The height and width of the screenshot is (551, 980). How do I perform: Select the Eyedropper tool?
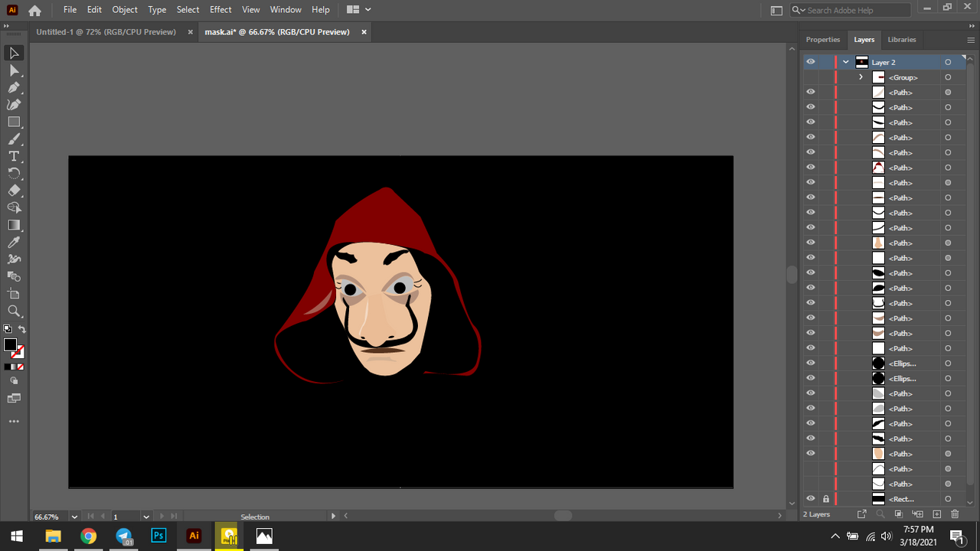(14, 243)
